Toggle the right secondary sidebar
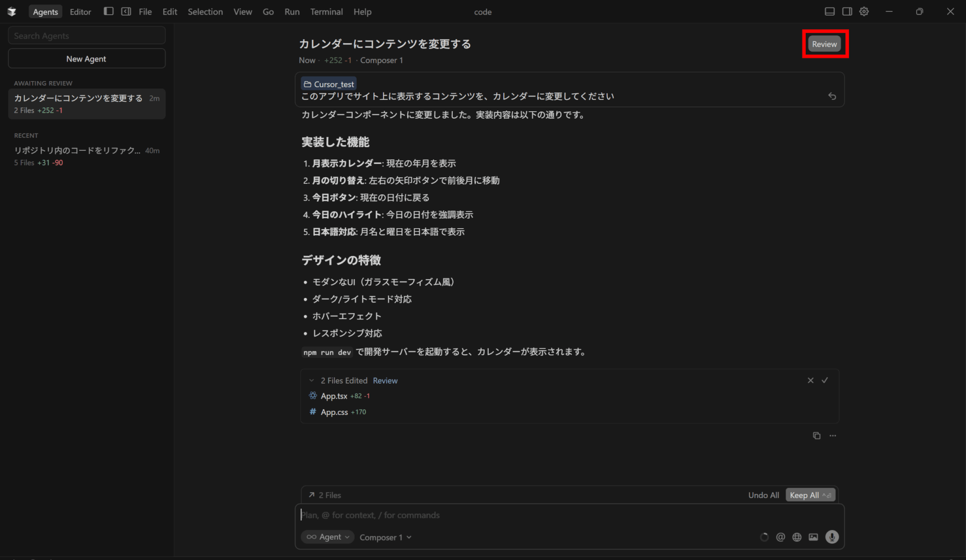 pos(847,12)
